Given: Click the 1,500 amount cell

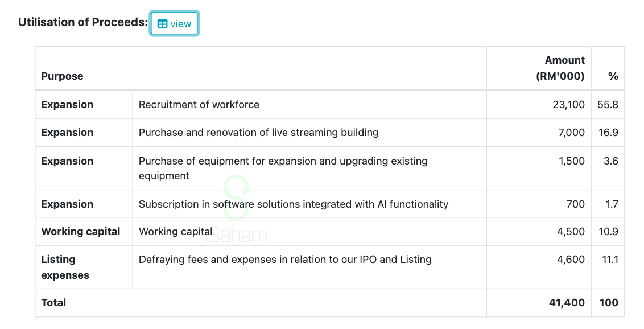Looking at the screenshot, I should coord(571,161).
